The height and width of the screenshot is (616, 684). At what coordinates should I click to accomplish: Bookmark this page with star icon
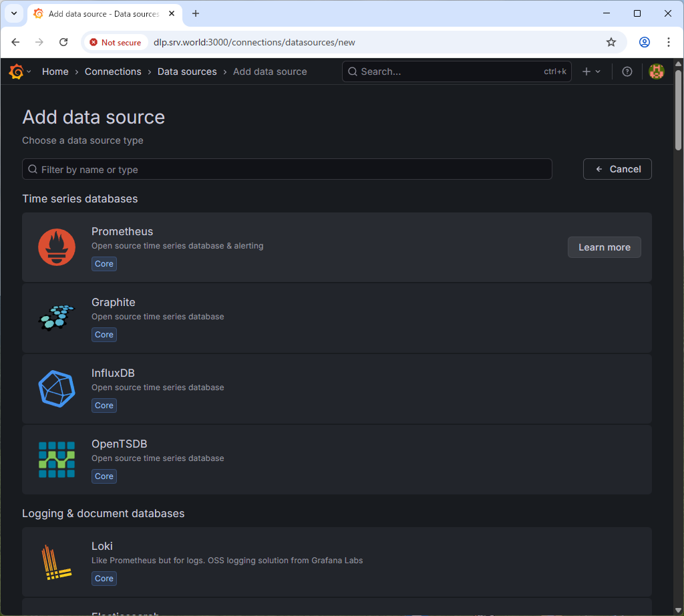tap(611, 42)
